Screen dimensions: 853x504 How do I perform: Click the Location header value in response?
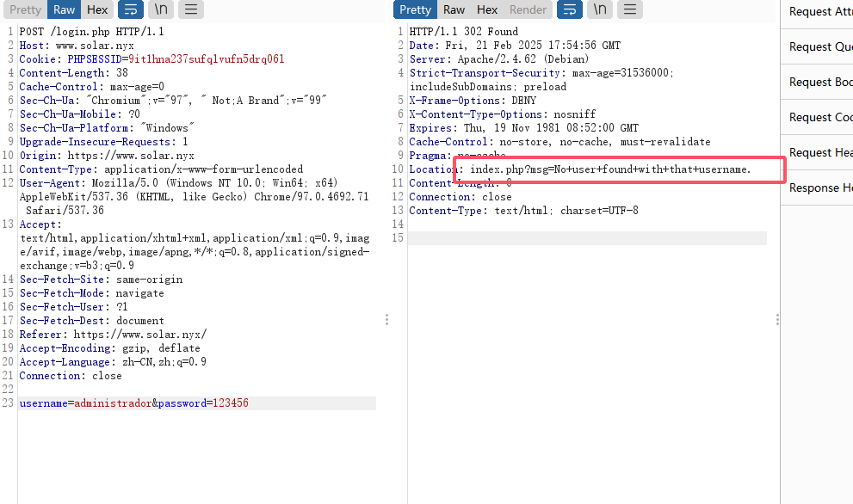click(609, 170)
